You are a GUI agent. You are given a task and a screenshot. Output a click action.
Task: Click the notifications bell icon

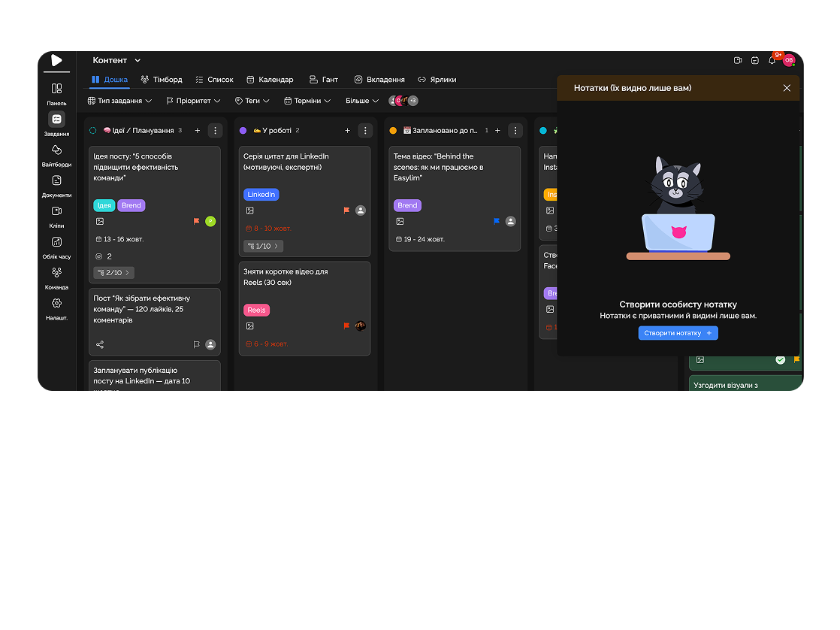pyautogui.click(x=772, y=60)
